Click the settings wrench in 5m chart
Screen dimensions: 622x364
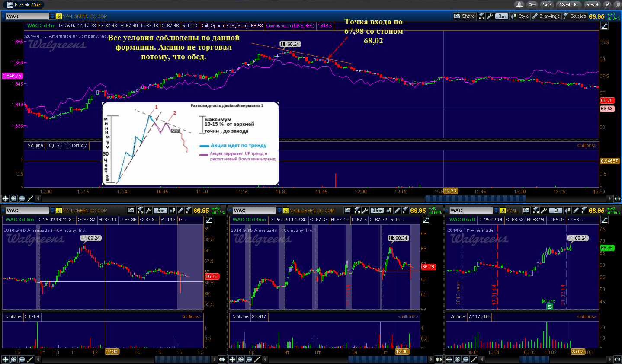pos(148,210)
